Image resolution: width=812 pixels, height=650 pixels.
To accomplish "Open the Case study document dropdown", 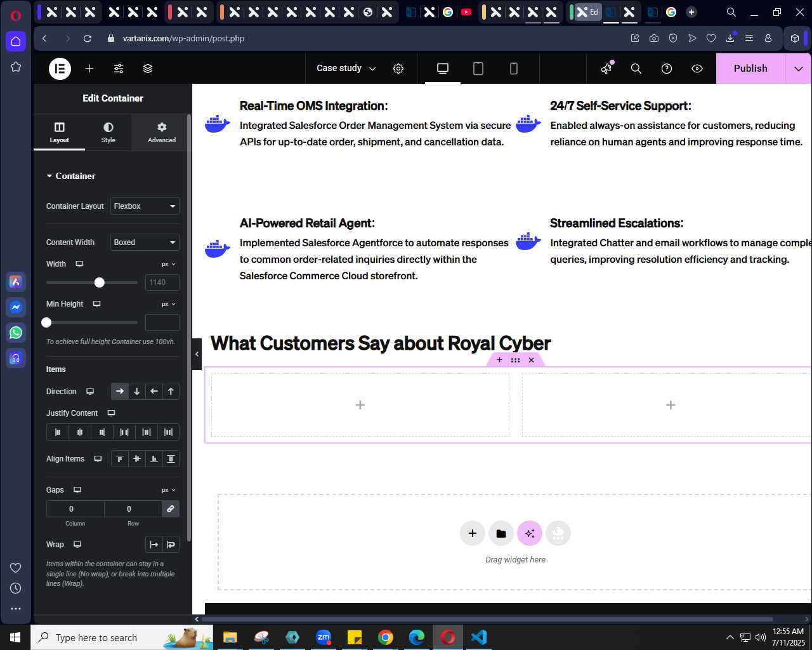I will [346, 69].
